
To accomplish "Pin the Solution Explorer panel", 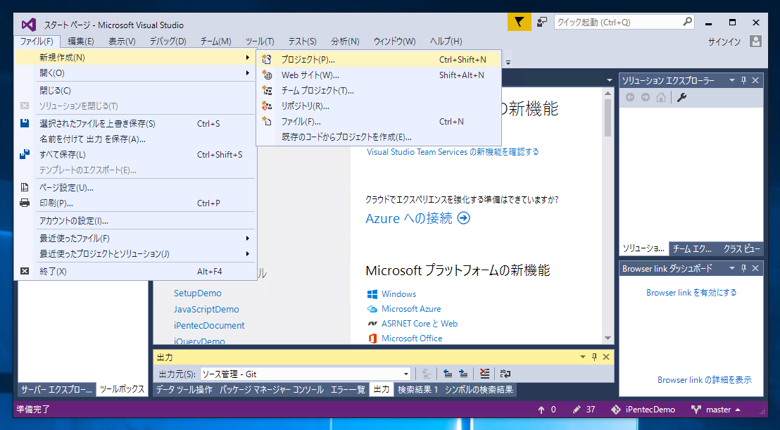I will [x=744, y=81].
